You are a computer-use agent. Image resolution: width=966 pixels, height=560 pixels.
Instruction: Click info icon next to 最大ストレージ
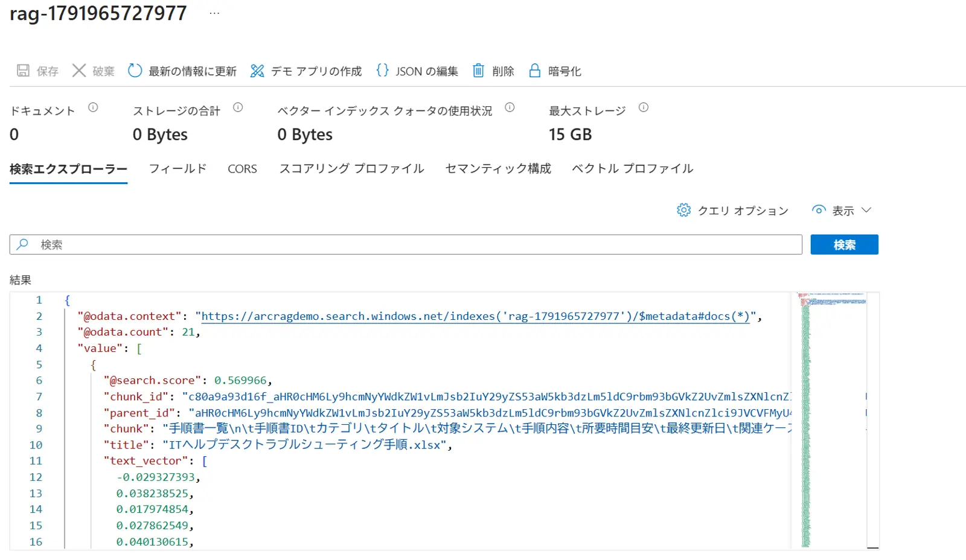(x=644, y=107)
